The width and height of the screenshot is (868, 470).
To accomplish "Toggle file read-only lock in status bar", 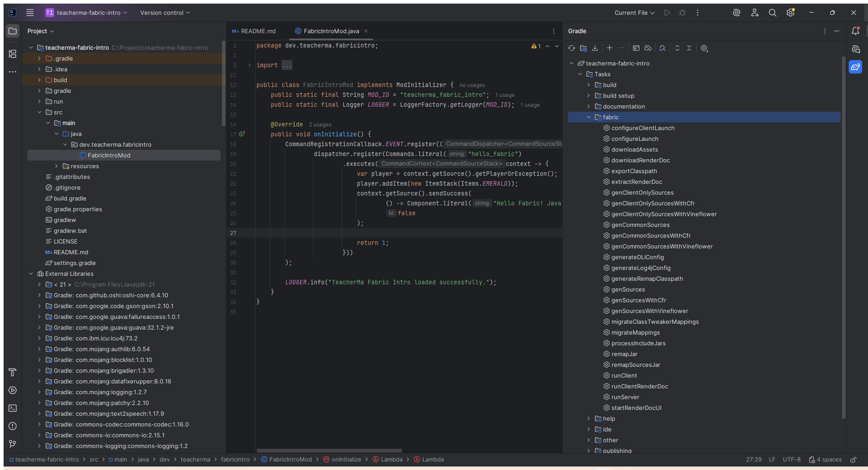I will pyautogui.click(x=854, y=459).
